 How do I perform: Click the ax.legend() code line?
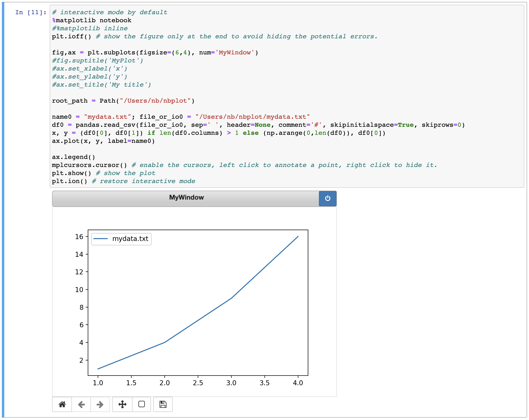(x=73, y=157)
